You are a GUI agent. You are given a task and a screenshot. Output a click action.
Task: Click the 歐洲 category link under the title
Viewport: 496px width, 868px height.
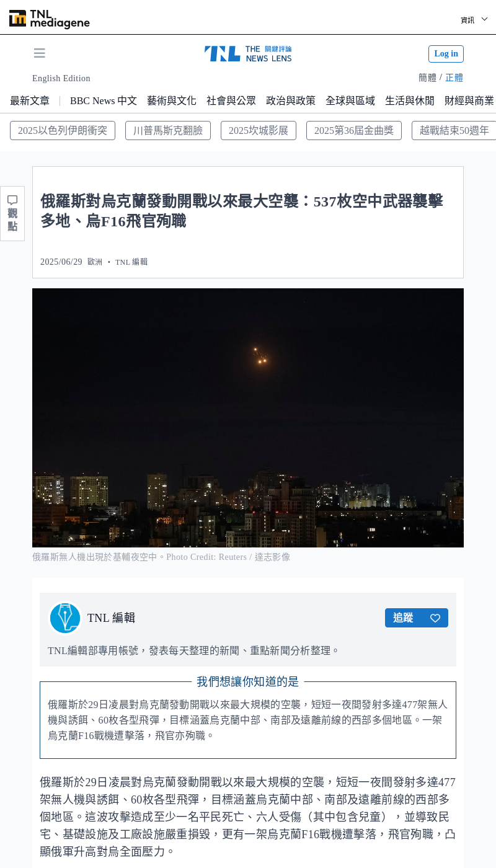(95, 262)
